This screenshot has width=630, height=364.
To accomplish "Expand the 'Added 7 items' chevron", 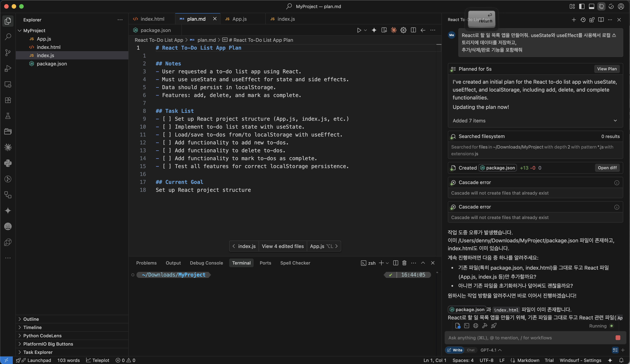I will click(x=615, y=121).
